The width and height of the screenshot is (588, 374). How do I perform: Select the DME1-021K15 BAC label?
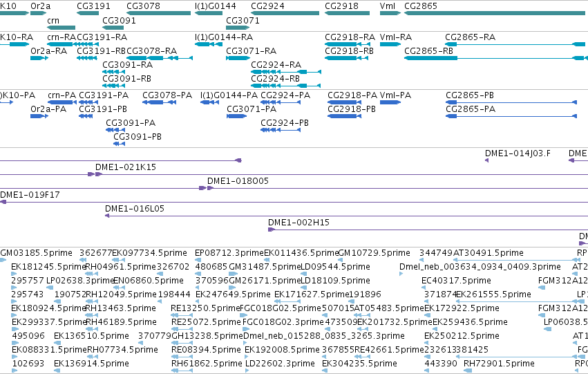[126, 167]
